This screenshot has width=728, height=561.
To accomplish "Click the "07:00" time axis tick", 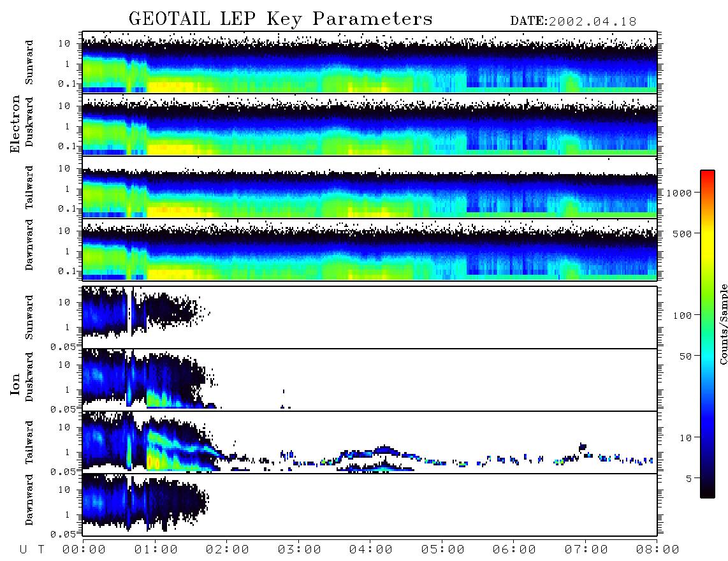I will [586, 550].
